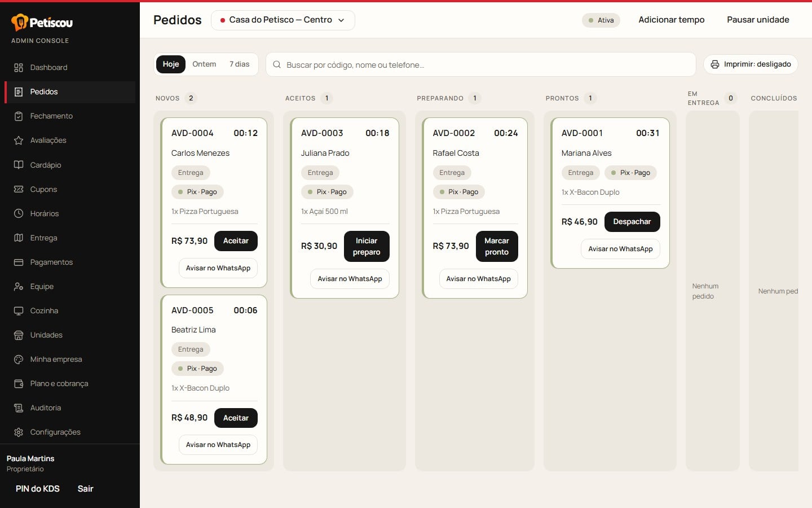Image resolution: width=812 pixels, height=508 pixels.
Task: Click the search magnifier icon
Action: tap(277, 64)
